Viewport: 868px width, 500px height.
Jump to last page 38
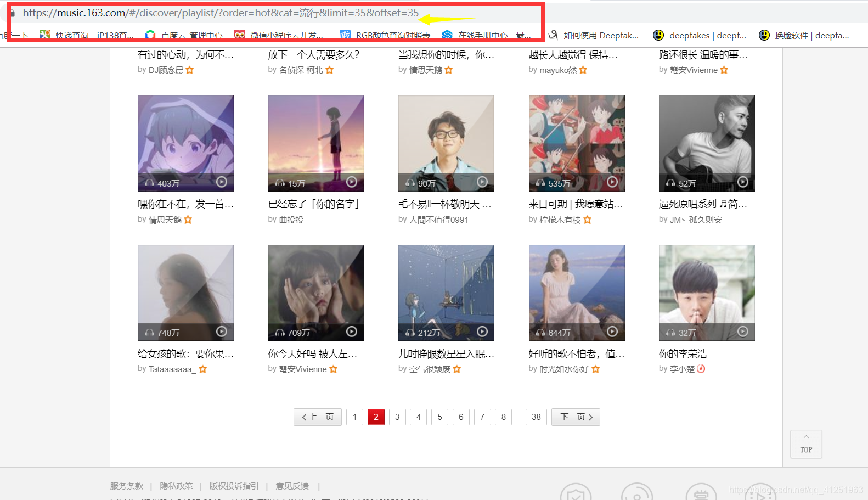(536, 417)
